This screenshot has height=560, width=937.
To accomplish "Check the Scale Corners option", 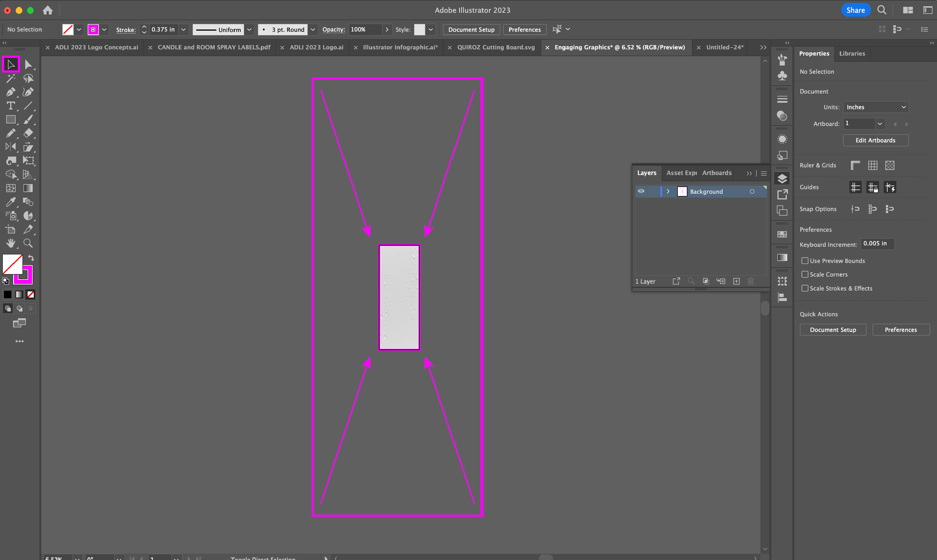I will [805, 274].
